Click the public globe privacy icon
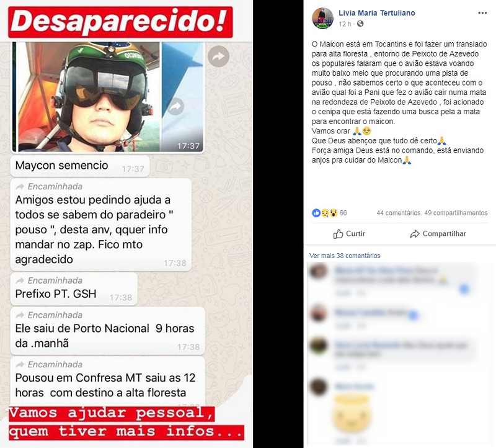The width and height of the screenshot is (496, 448). [360, 24]
